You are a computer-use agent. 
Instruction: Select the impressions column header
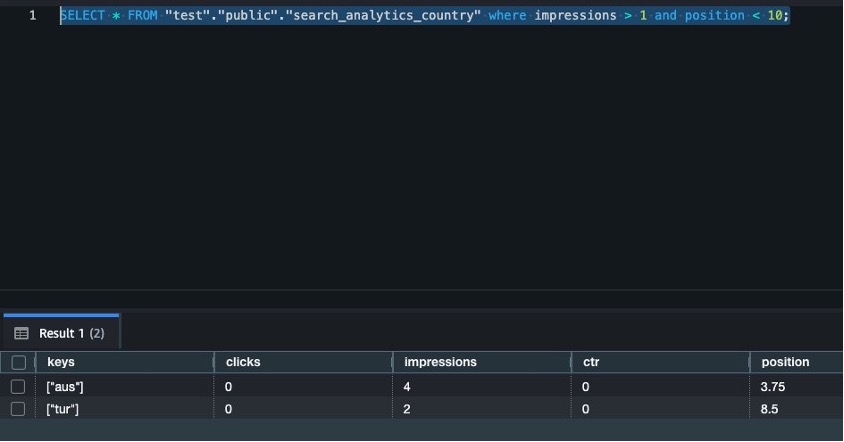coord(440,362)
